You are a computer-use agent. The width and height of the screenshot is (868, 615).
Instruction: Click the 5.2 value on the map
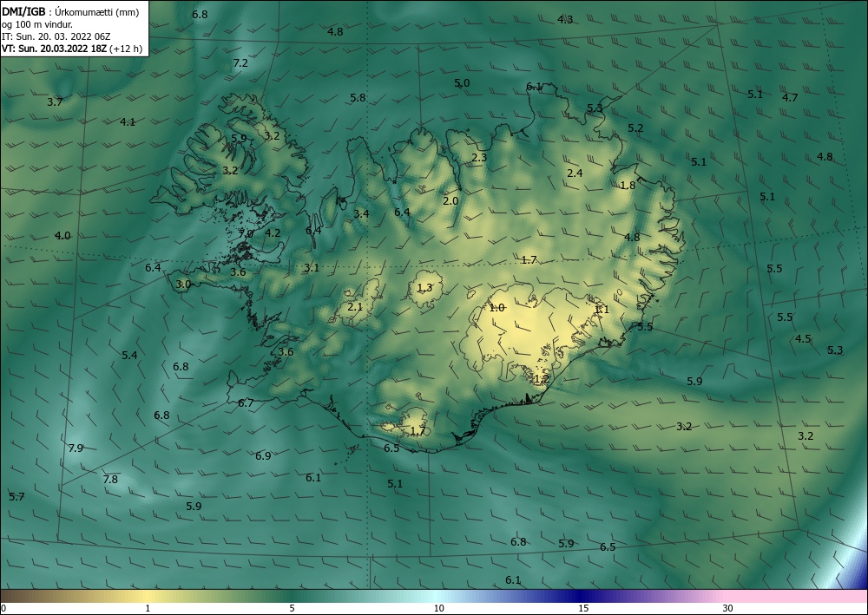[x=635, y=128]
